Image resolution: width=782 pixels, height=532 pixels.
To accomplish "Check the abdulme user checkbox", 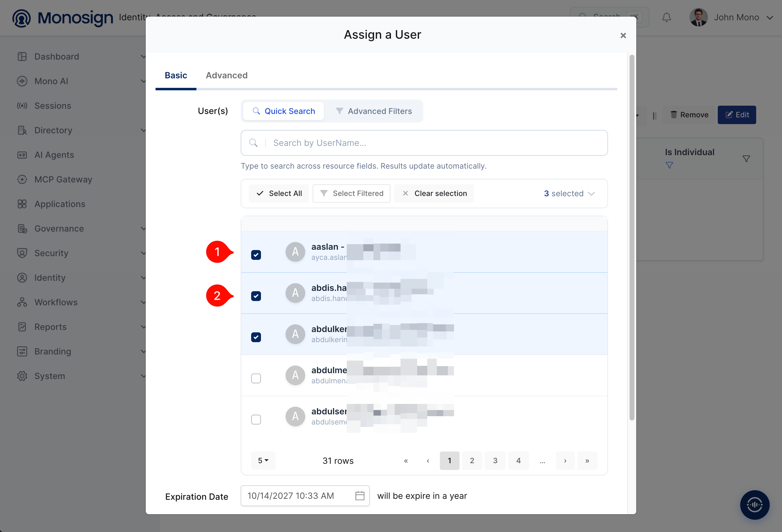I will coord(256,378).
